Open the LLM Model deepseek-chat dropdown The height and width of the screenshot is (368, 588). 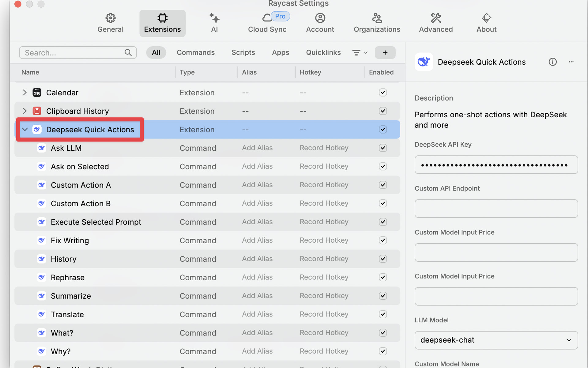[496, 340]
